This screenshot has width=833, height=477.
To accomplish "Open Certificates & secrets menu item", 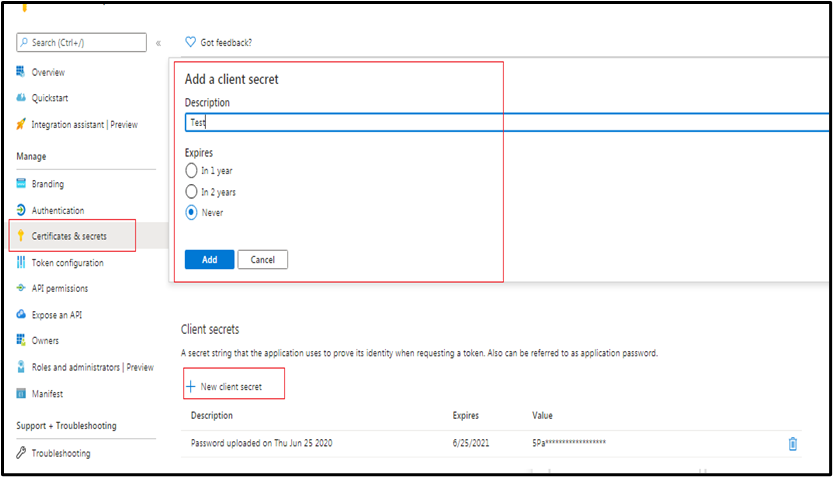I will click(x=69, y=236).
